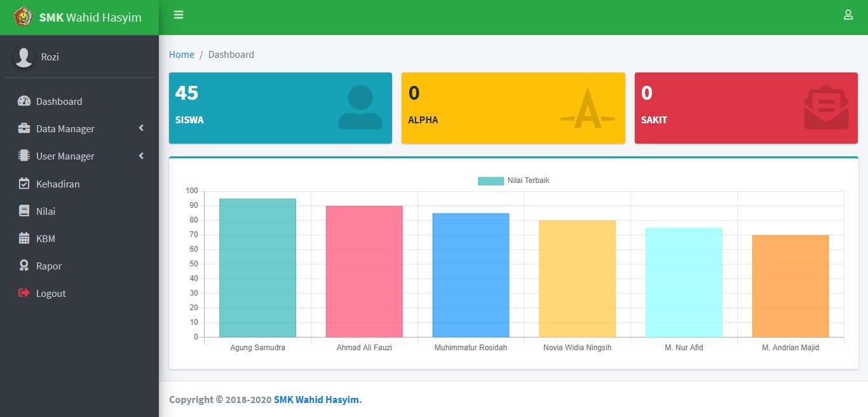Click the blue Muhimmatur Rosidah bar
Screen dimensions: 868x417
(x=471, y=275)
